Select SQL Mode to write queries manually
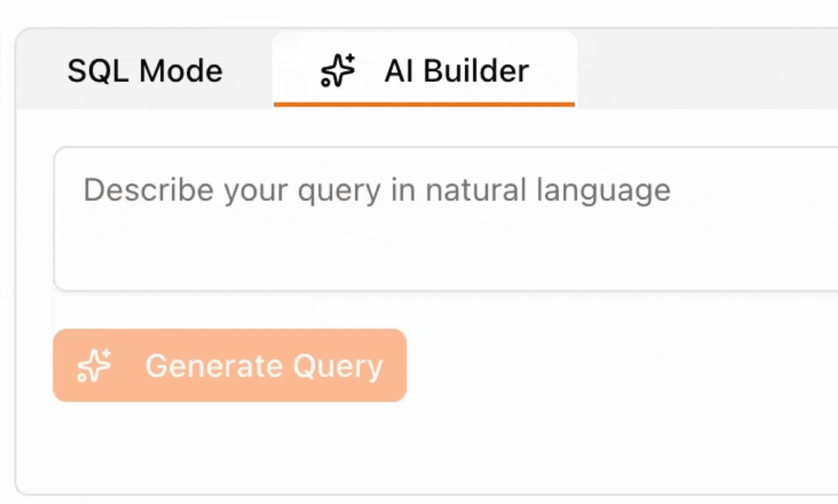 tap(144, 71)
